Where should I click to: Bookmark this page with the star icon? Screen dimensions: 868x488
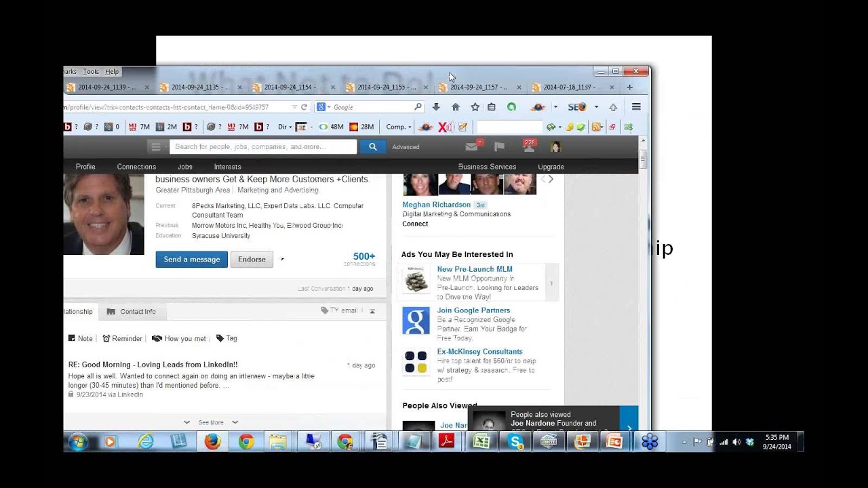click(x=475, y=107)
